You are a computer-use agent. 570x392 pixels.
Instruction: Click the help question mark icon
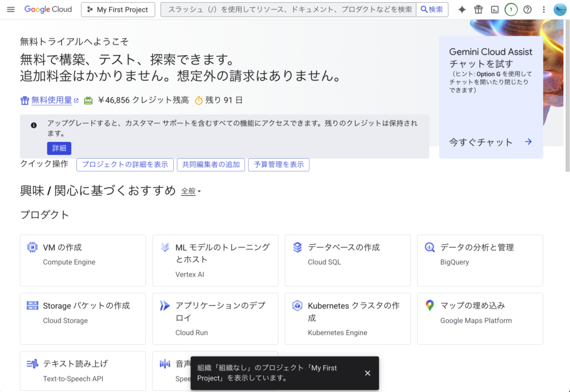pos(528,9)
